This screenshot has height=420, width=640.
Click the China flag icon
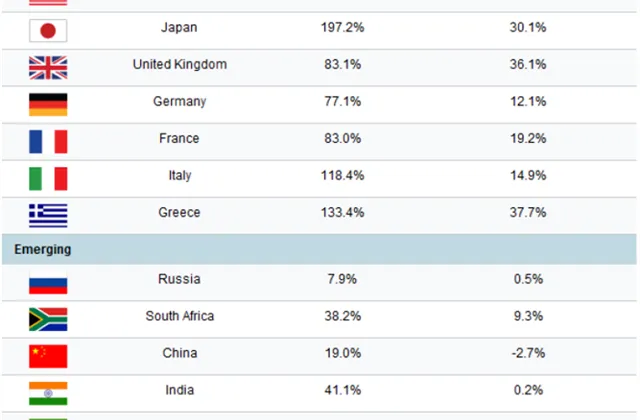pyautogui.click(x=48, y=356)
